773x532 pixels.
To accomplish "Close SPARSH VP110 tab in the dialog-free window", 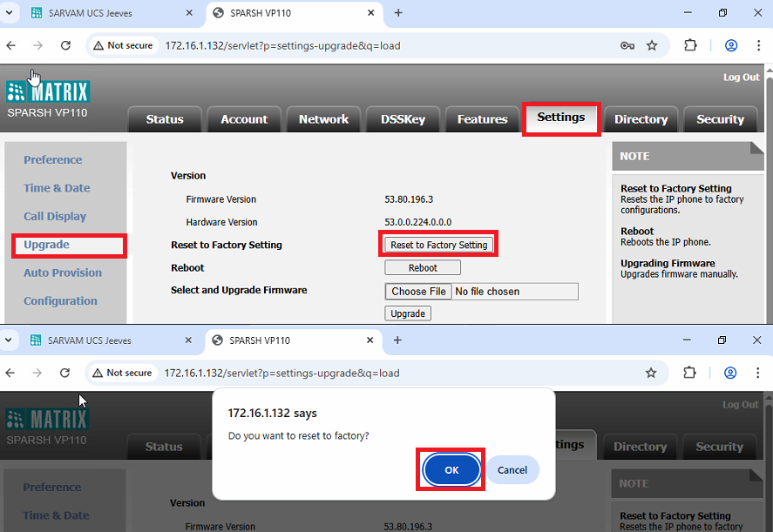I will tap(371, 13).
